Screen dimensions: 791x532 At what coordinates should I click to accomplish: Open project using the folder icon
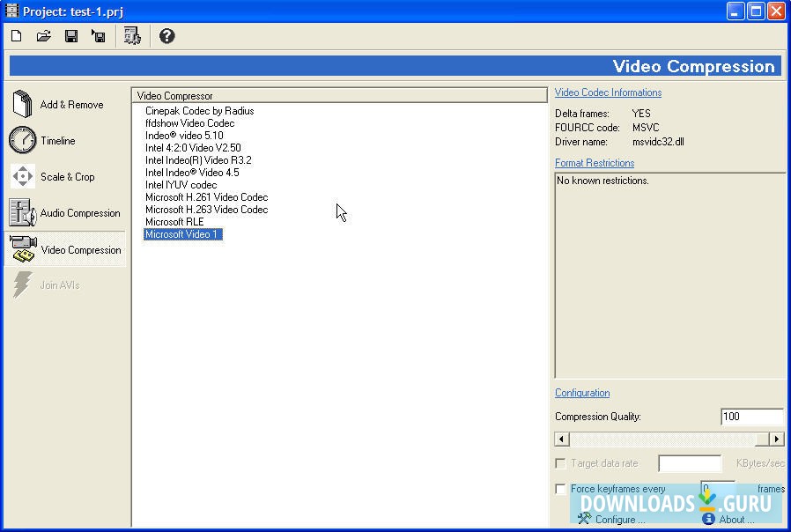44,36
